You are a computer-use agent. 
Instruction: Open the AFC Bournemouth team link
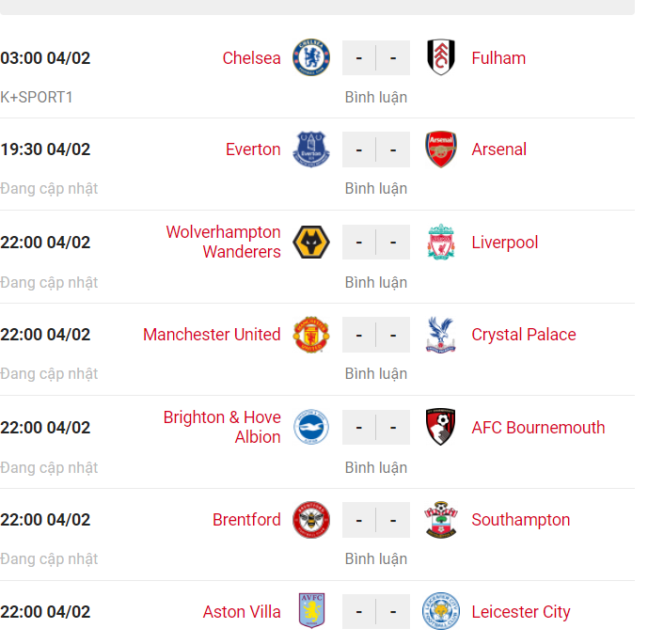(538, 428)
